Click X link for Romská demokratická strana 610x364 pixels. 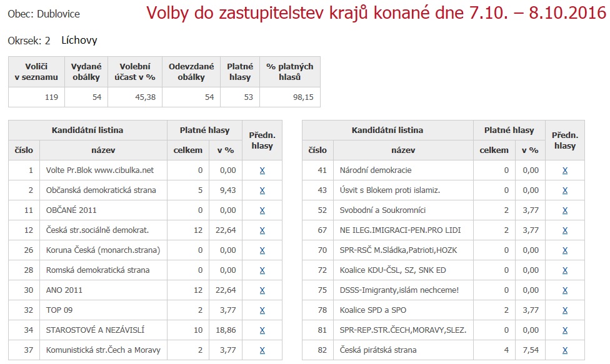pyautogui.click(x=262, y=270)
